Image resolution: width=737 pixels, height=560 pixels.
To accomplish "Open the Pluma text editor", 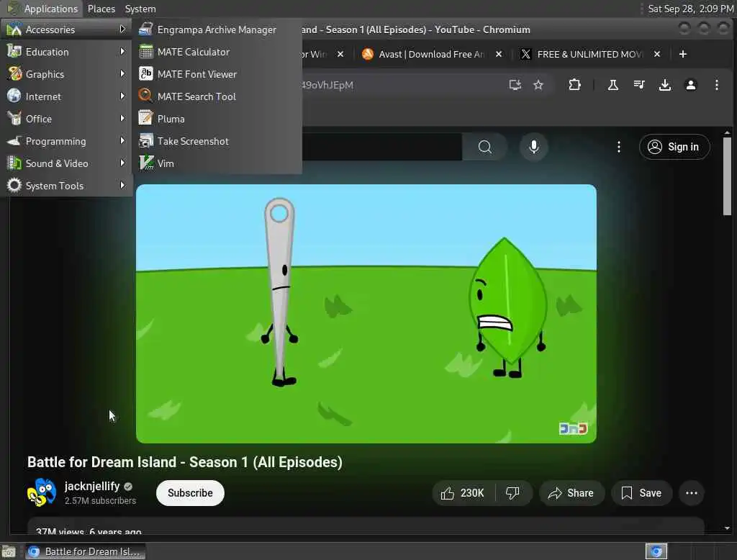I will [x=217, y=119].
